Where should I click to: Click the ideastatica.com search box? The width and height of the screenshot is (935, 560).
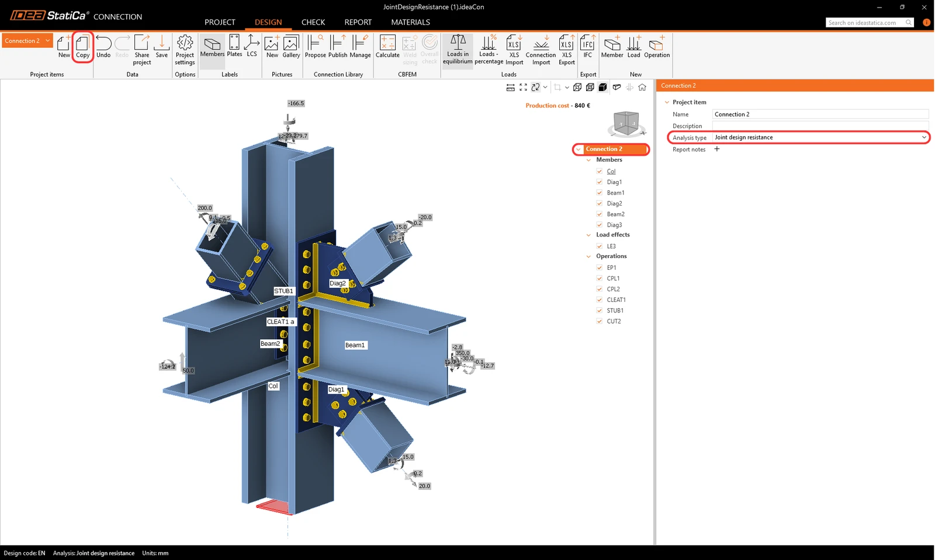point(870,23)
